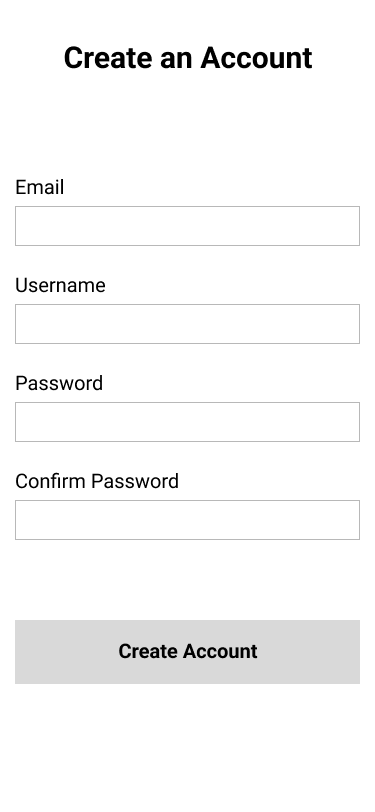375x812 pixels.
Task: Tap the gray Create Account button
Action: coord(187,651)
